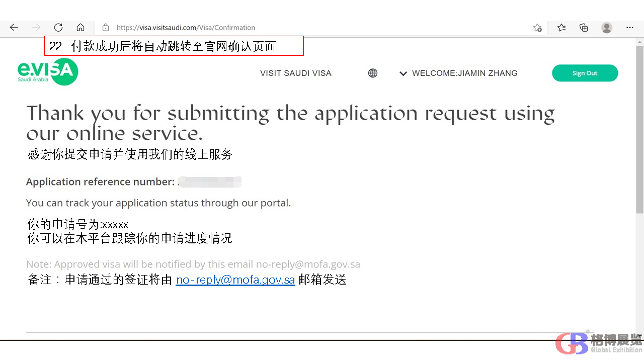Click the browser Back arrow

14,28
